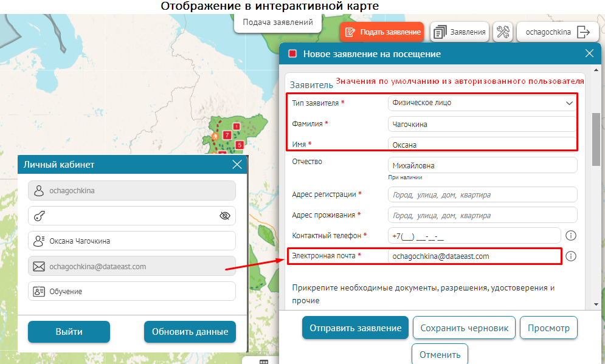This screenshot has height=364, width=605.
Task: Click info icon next to Электронная почта field
Action: [x=570, y=256]
